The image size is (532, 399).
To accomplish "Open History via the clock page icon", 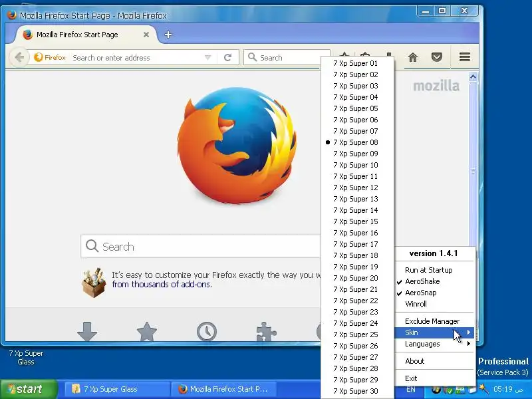I will 207,331.
